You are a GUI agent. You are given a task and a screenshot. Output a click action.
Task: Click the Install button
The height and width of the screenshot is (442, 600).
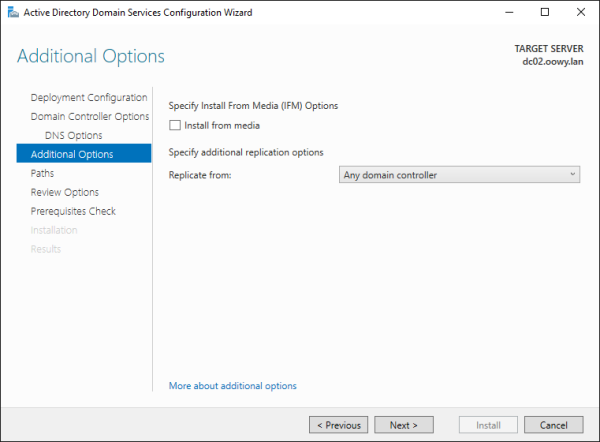coord(488,425)
